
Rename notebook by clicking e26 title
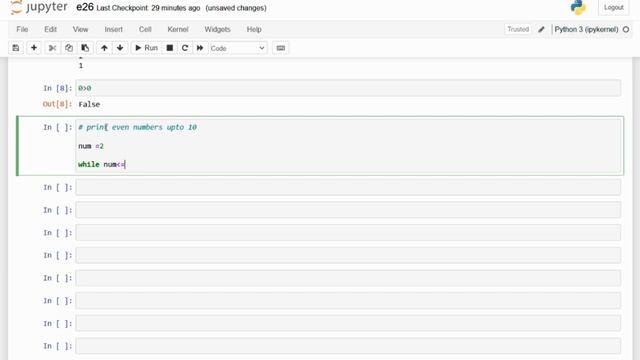click(x=85, y=7)
